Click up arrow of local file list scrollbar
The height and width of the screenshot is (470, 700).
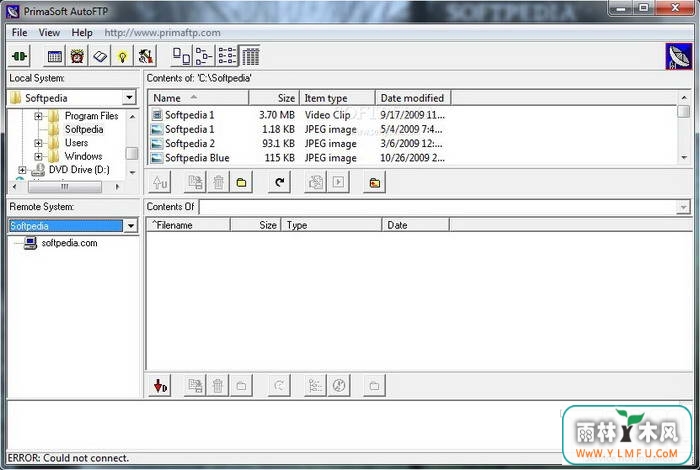click(x=684, y=97)
